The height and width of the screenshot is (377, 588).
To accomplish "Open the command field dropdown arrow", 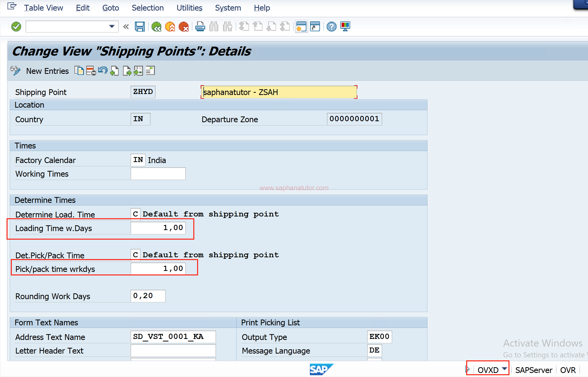I will [x=112, y=26].
